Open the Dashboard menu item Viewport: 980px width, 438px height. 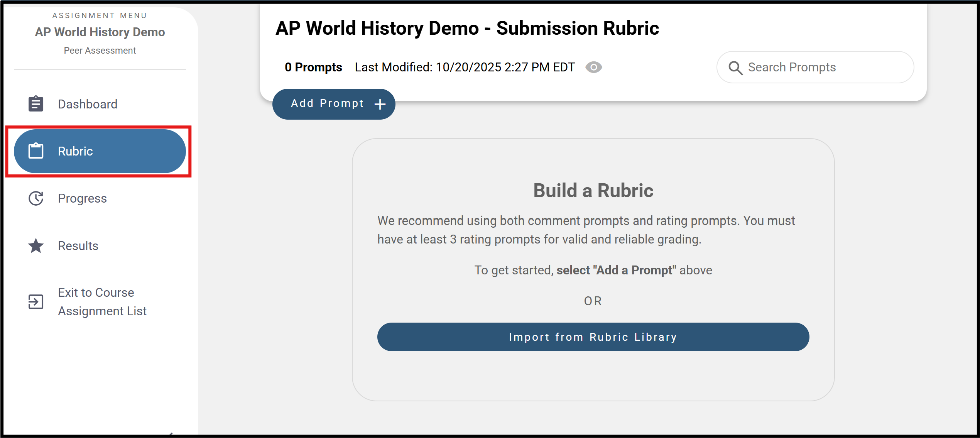100,104
